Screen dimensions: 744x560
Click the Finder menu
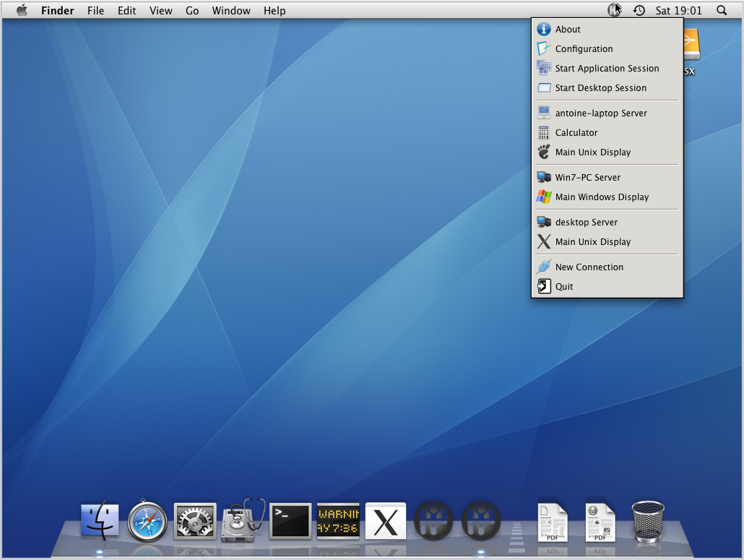(x=57, y=10)
